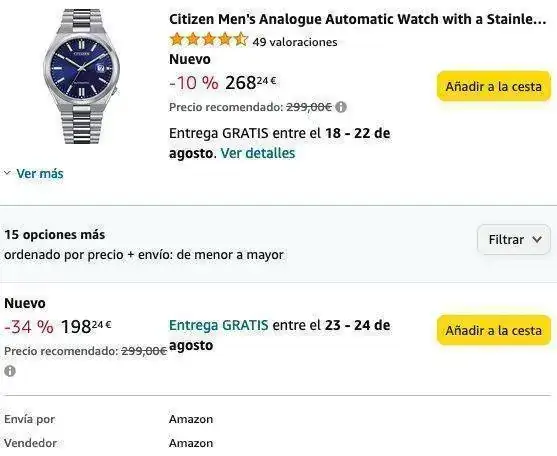Viewport: 557px width, 456px height.
Task: Open the star rating icons
Action: 209,40
